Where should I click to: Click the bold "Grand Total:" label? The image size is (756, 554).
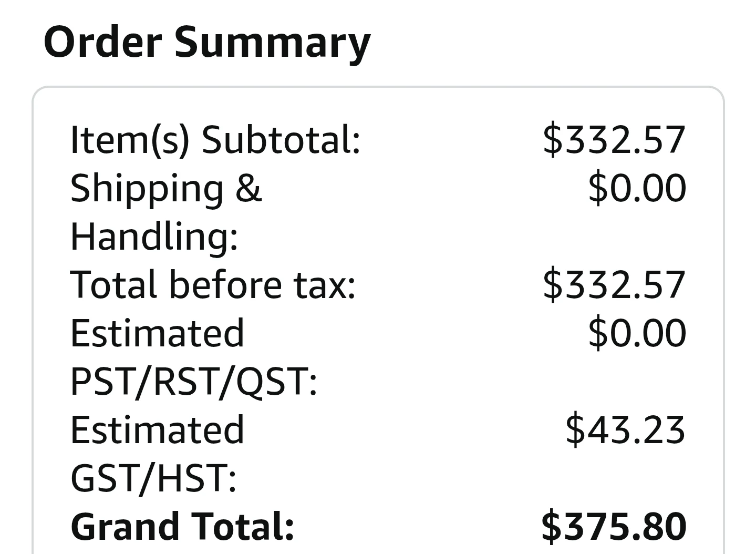[182, 527]
